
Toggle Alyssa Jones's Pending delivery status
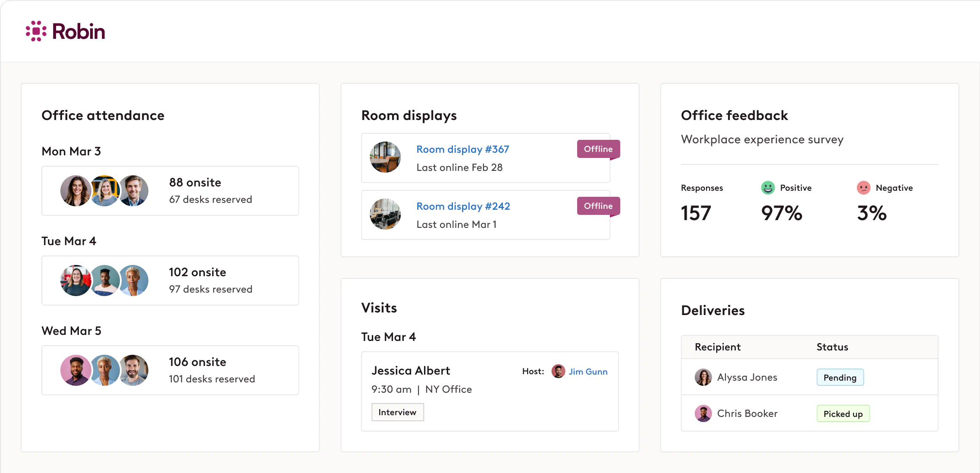839,377
